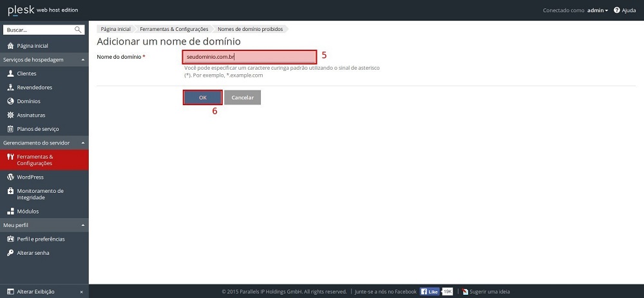
Task: Collapse the Gerenciamento do servidor section
Action: point(82,143)
